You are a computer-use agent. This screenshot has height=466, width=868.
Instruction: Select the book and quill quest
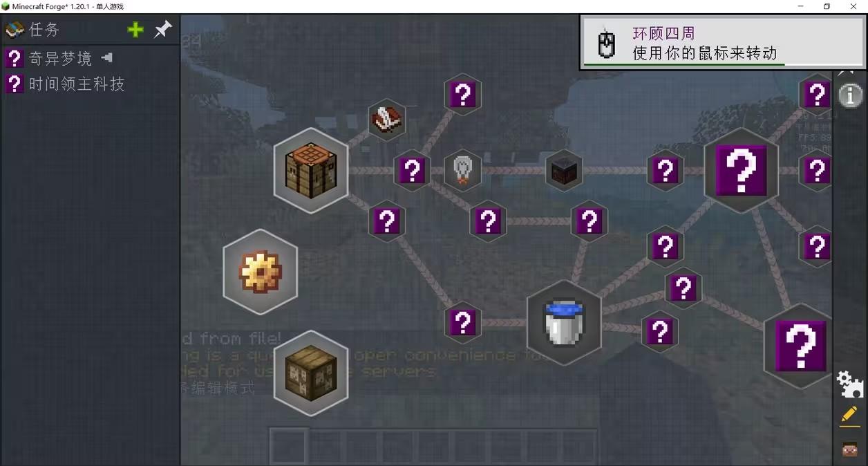pos(387,120)
